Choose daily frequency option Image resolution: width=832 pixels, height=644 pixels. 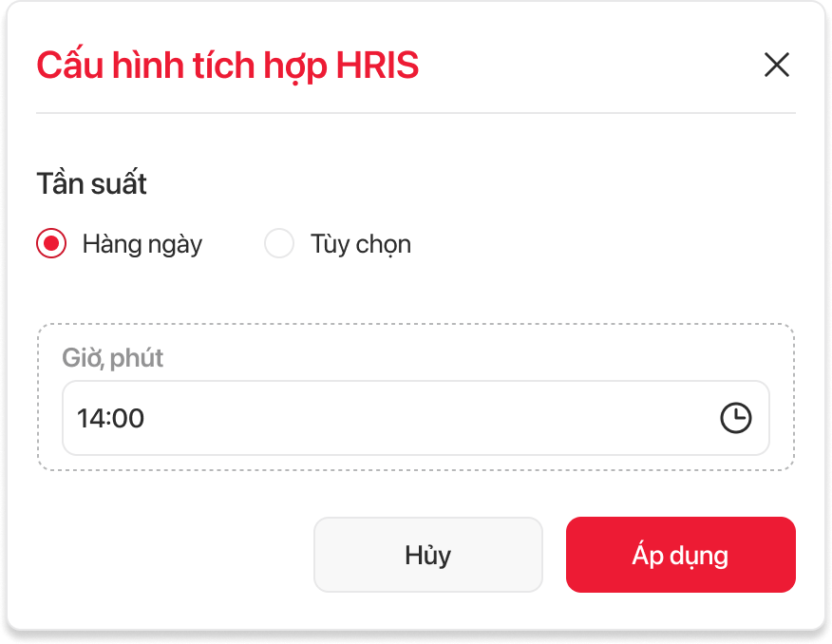coord(51,243)
